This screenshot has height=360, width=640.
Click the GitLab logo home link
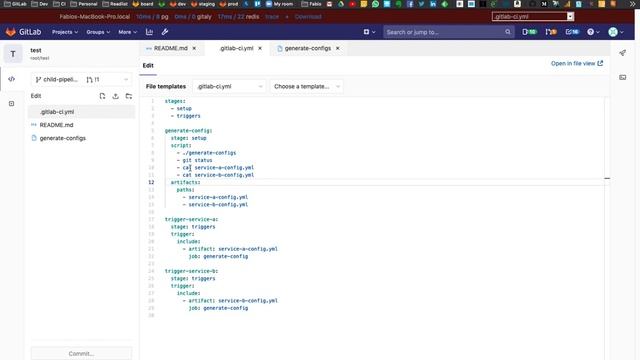coord(23,32)
